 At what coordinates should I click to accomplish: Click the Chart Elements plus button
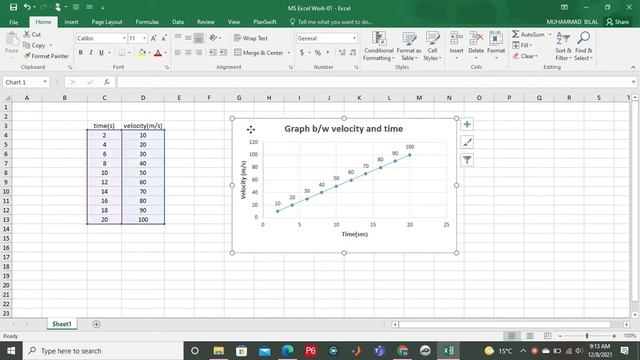tap(467, 124)
